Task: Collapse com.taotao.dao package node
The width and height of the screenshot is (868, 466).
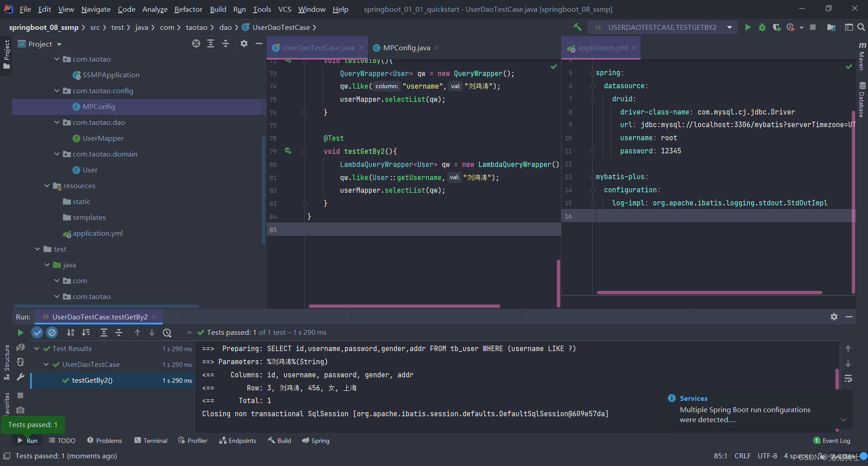Action: click(x=57, y=122)
